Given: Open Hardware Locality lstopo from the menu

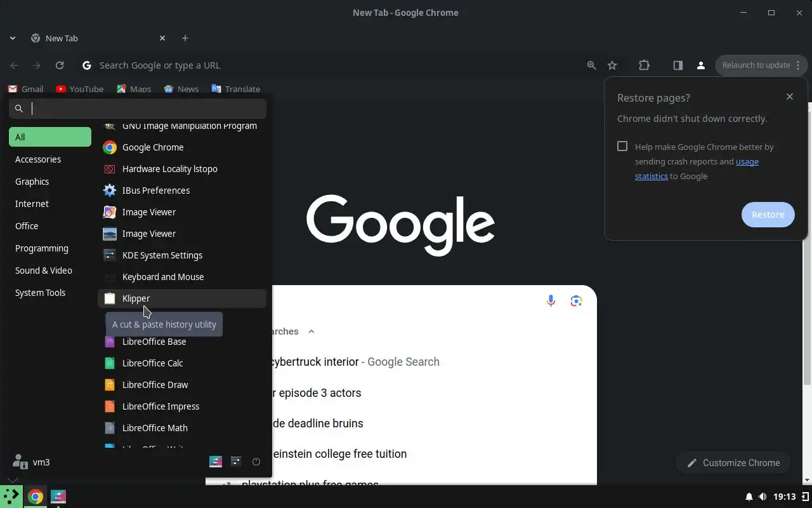Looking at the screenshot, I should pos(182,169).
